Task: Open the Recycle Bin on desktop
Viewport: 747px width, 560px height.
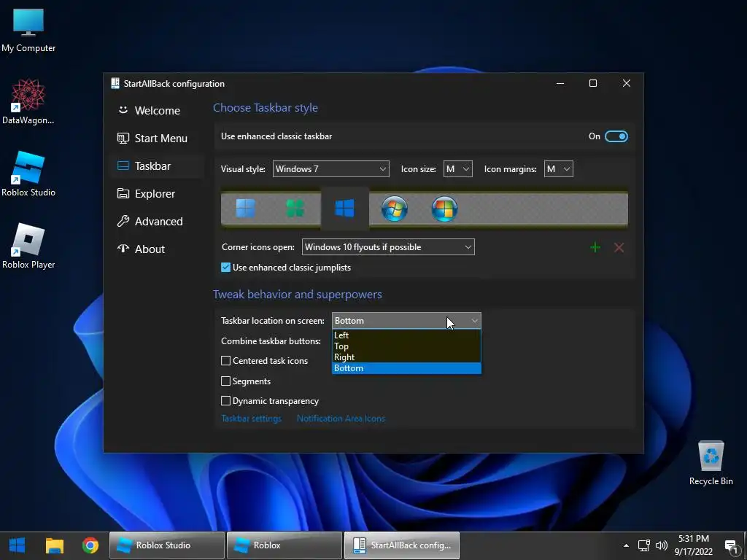Action: click(x=711, y=462)
